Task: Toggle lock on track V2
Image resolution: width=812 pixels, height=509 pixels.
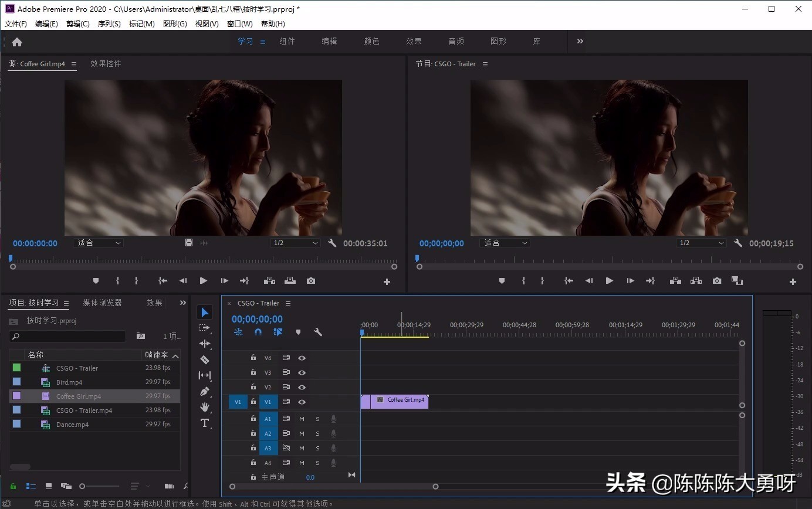Action: point(253,387)
